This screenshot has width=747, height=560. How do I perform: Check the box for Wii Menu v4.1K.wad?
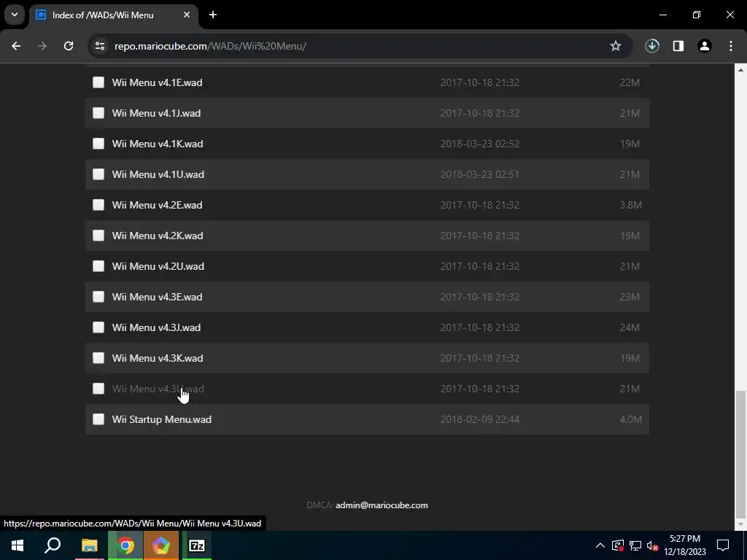click(x=98, y=144)
